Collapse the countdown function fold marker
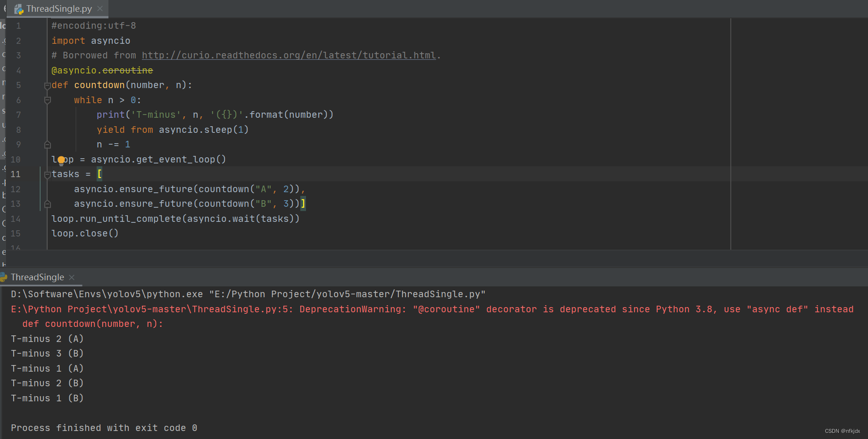The height and width of the screenshot is (439, 868). pos(47,86)
